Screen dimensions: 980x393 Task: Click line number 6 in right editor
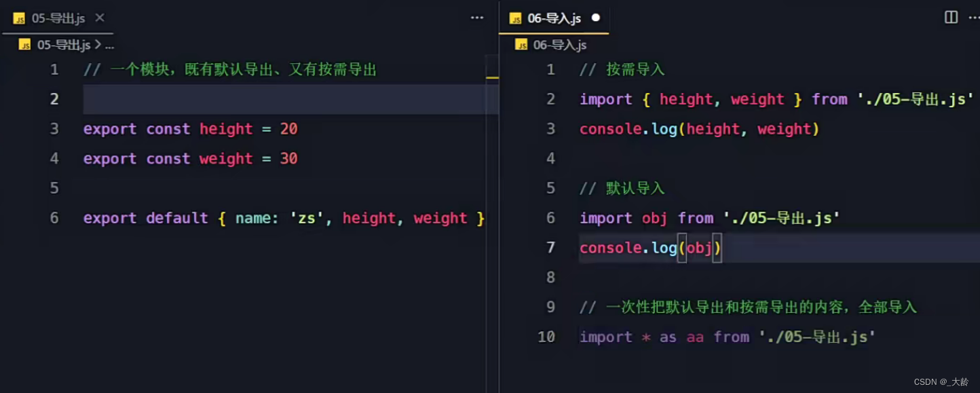[550, 218]
